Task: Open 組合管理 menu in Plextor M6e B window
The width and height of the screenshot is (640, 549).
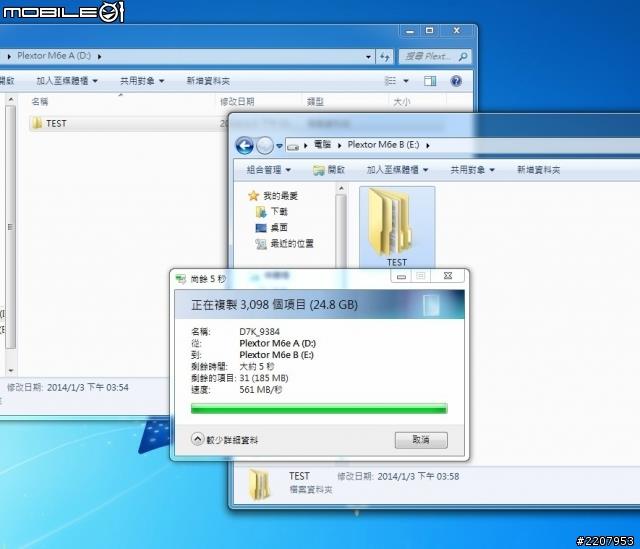Action: tap(269, 170)
